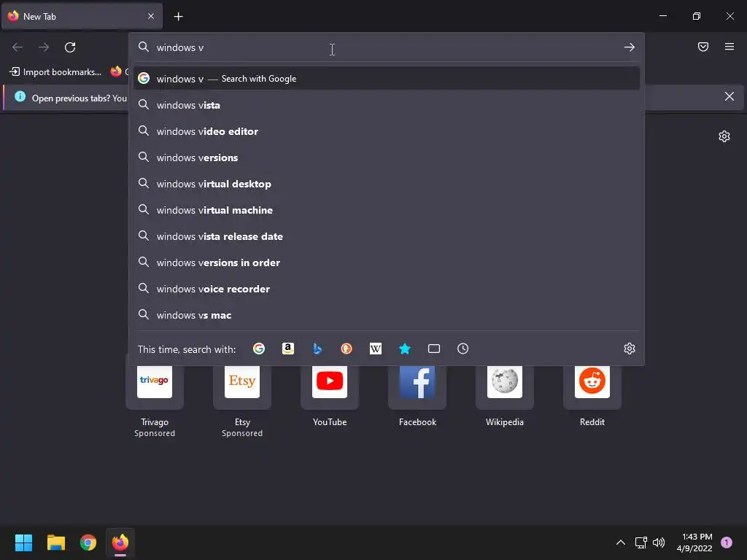
Task: Select the windows vista suggestion
Action: click(x=387, y=105)
